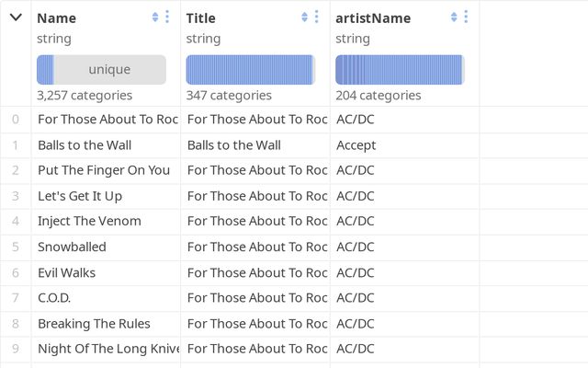Sort the artistName column using arrows
The image size is (588, 368).
(454, 17)
